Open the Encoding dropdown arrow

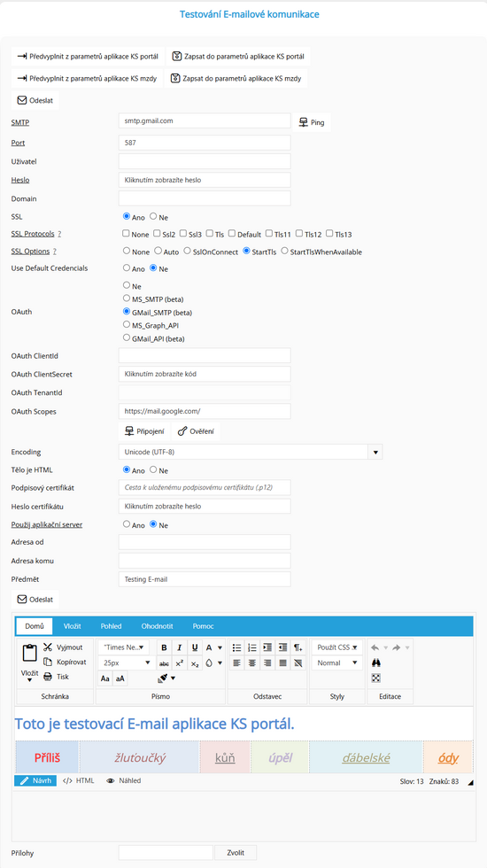(x=375, y=452)
